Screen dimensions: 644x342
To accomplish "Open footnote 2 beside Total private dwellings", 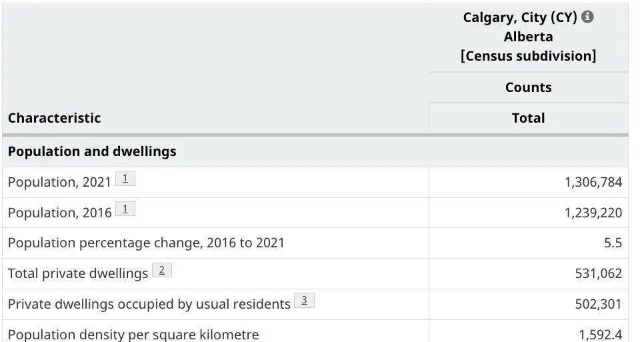I will pos(162,270).
